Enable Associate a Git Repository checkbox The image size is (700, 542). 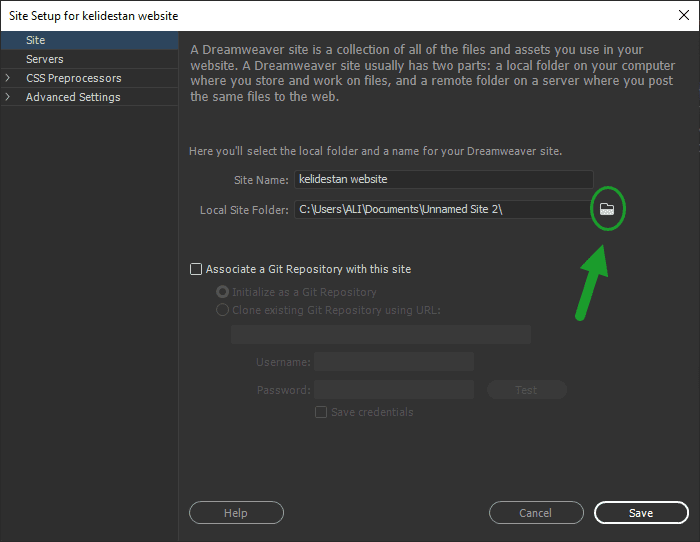point(196,269)
